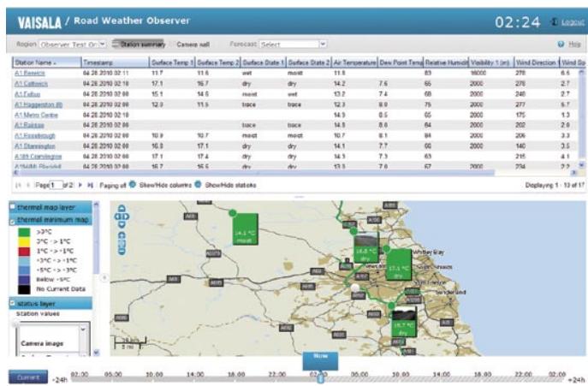Click the map zoom in button
The height and width of the screenshot is (386, 588).
[122, 236]
